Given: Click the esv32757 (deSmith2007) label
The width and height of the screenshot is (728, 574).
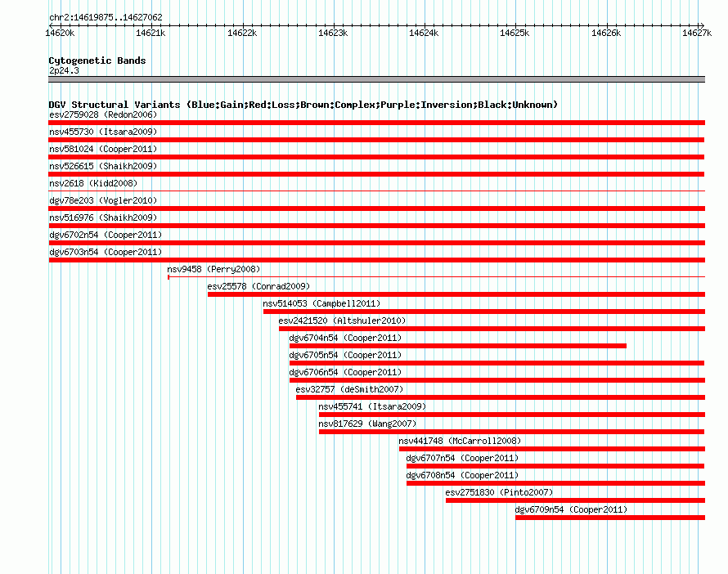Looking at the screenshot, I should [x=349, y=389].
